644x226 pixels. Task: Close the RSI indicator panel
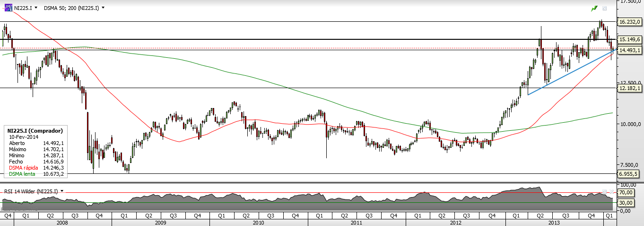(611, 191)
